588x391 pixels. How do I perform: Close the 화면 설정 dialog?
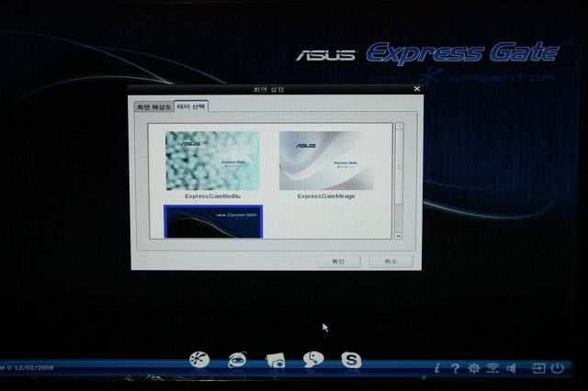click(x=417, y=89)
